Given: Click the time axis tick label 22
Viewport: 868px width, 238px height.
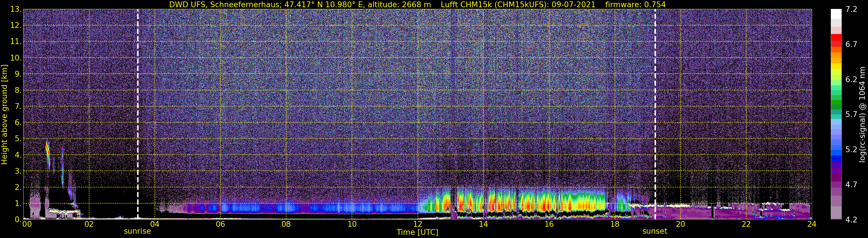Looking at the screenshot, I should point(746,224).
